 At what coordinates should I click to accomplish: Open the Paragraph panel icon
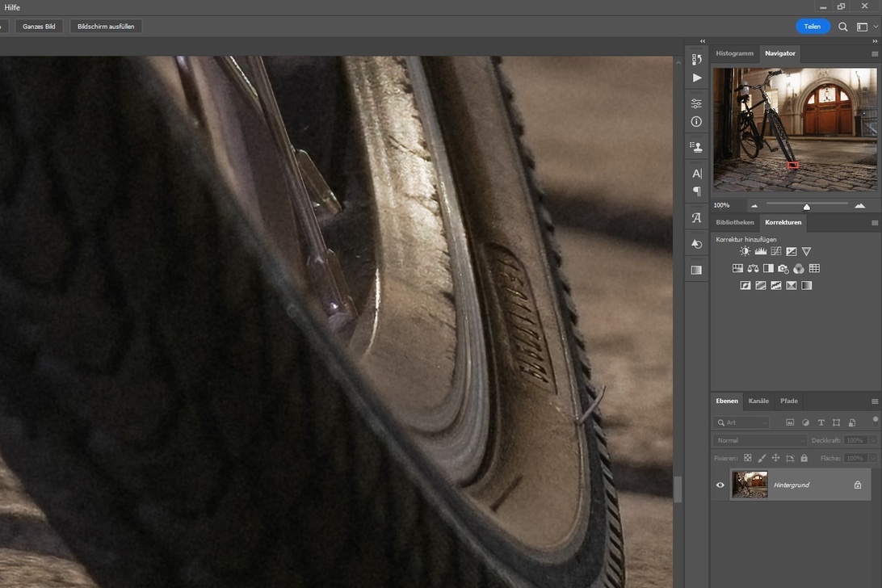click(x=696, y=191)
